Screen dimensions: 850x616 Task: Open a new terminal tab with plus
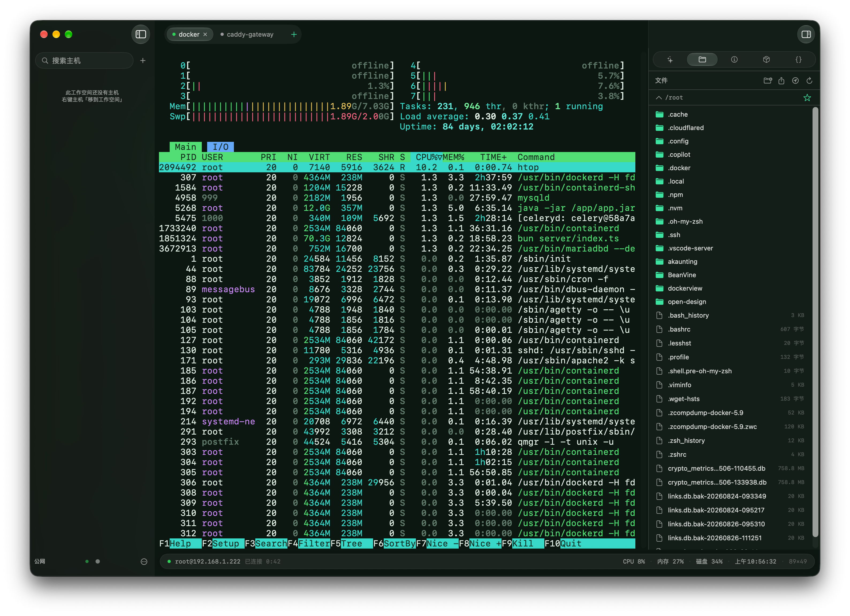coord(294,35)
